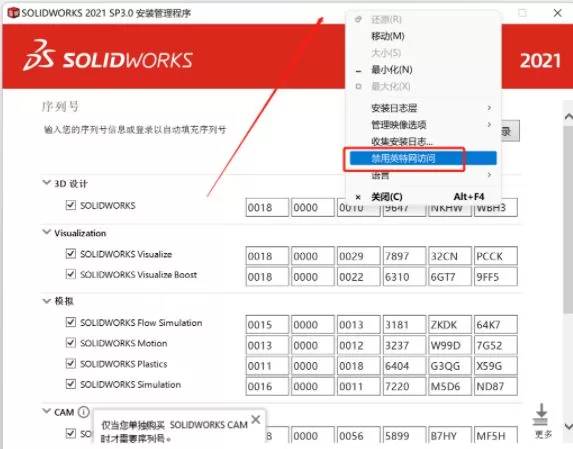Click the 5899 serial field
Image resolution: width=573 pixels, height=449 pixels.
404,435
